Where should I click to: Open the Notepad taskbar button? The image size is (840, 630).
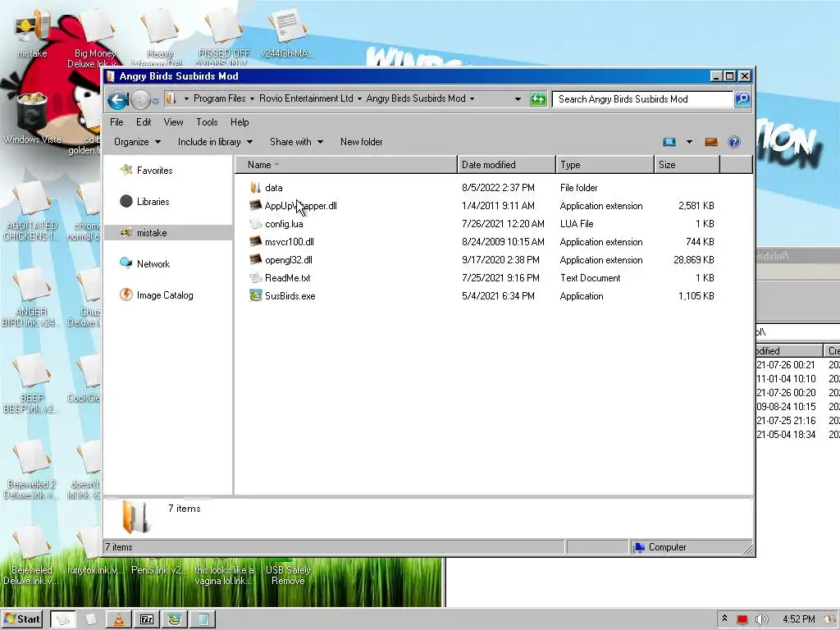[203, 619]
